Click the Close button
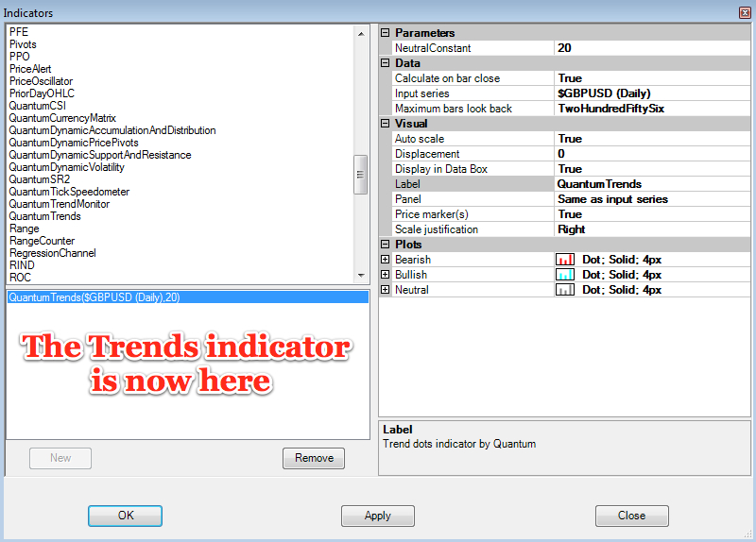The width and height of the screenshot is (756, 542). click(x=631, y=516)
